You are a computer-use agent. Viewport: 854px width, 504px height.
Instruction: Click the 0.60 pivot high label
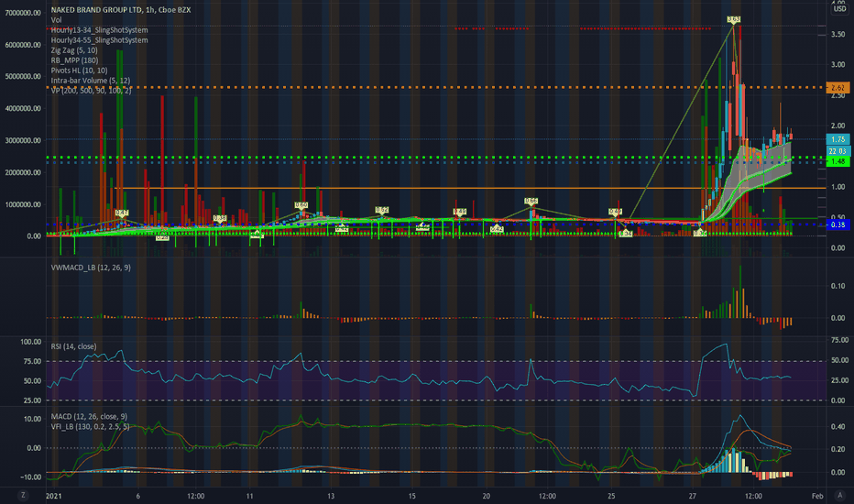[x=301, y=205]
